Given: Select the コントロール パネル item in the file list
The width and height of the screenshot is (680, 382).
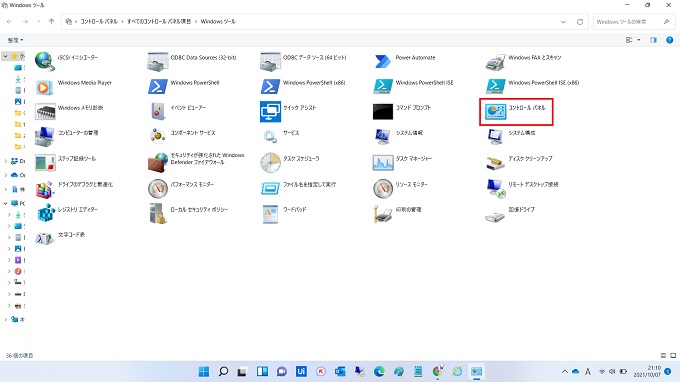Looking at the screenshot, I should [x=516, y=111].
